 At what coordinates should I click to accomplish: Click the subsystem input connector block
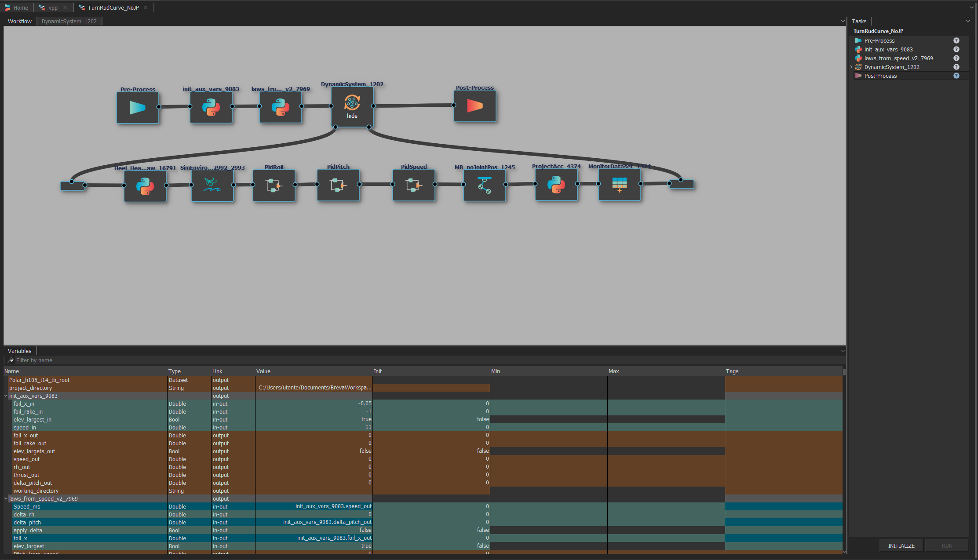[x=73, y=185]
